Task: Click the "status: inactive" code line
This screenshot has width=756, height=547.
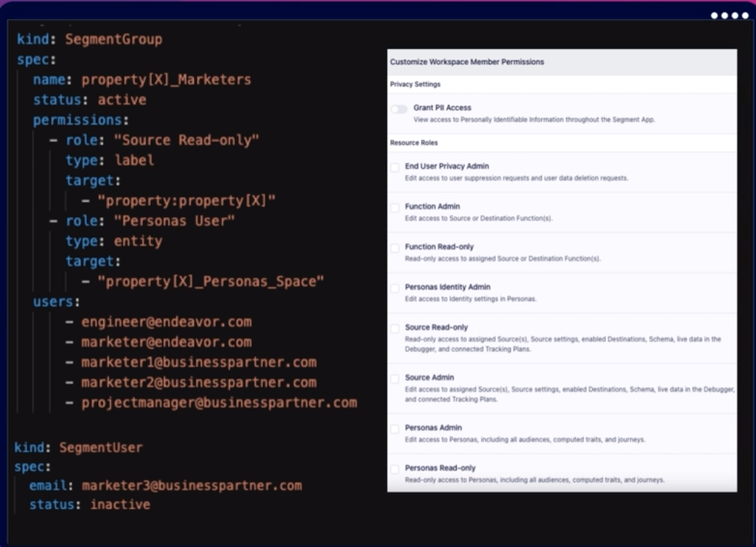Action: point(90,505)
